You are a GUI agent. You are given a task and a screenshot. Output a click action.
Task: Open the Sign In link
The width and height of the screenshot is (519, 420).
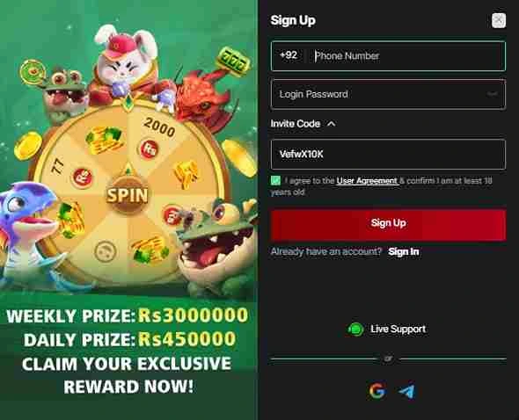tap(404, 251)
